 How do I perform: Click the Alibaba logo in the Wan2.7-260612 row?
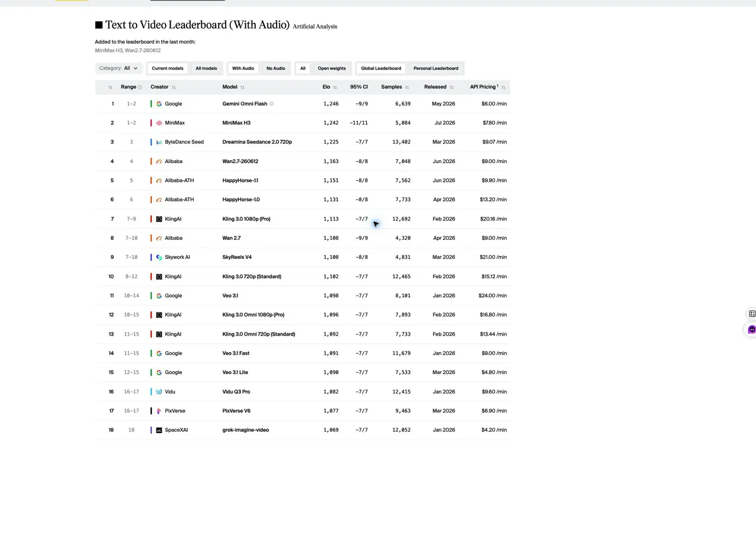coord(159,161)
